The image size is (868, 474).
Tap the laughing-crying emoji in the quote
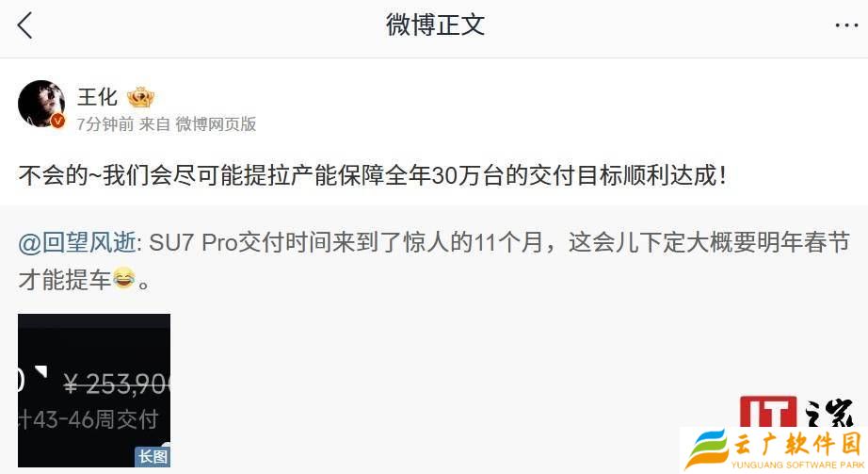[124, 278]
